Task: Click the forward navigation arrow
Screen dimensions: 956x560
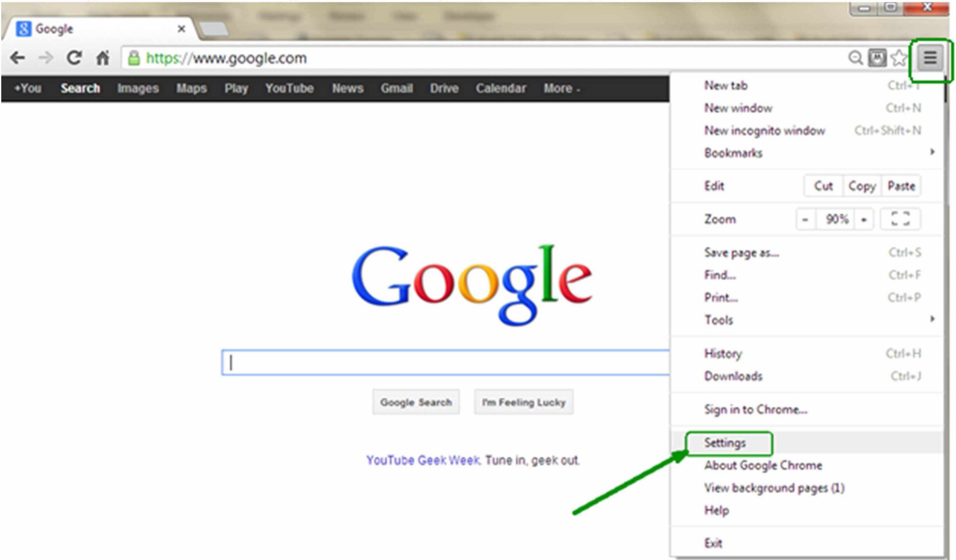Action: (x=46, y=58)
